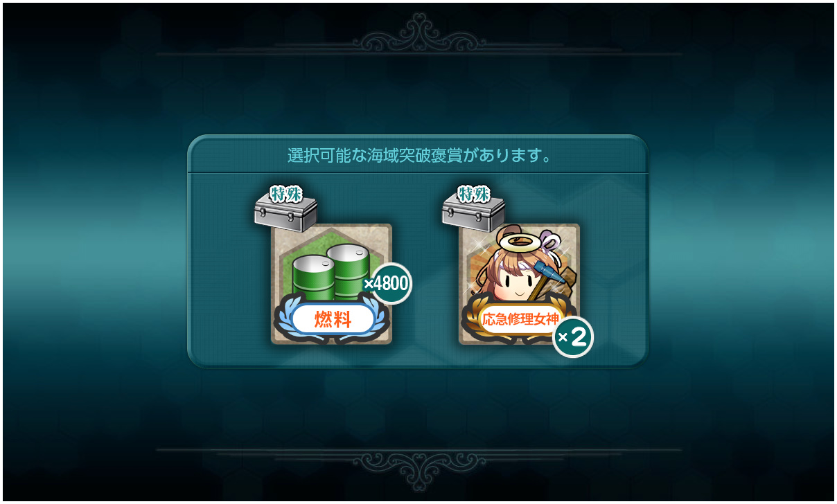Click the ×2 quantity badge
The image size is (837, 504).
[x=573, y=337]
